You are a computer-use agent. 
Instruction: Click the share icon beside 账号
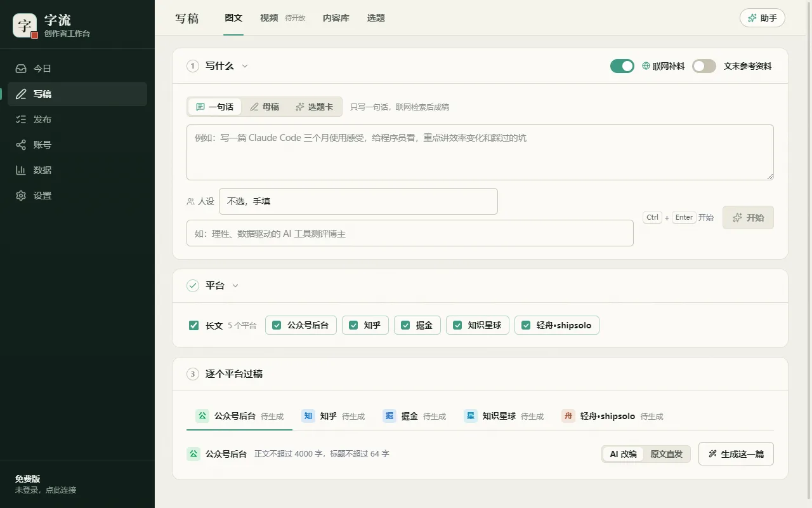click(x=21, y=145)
